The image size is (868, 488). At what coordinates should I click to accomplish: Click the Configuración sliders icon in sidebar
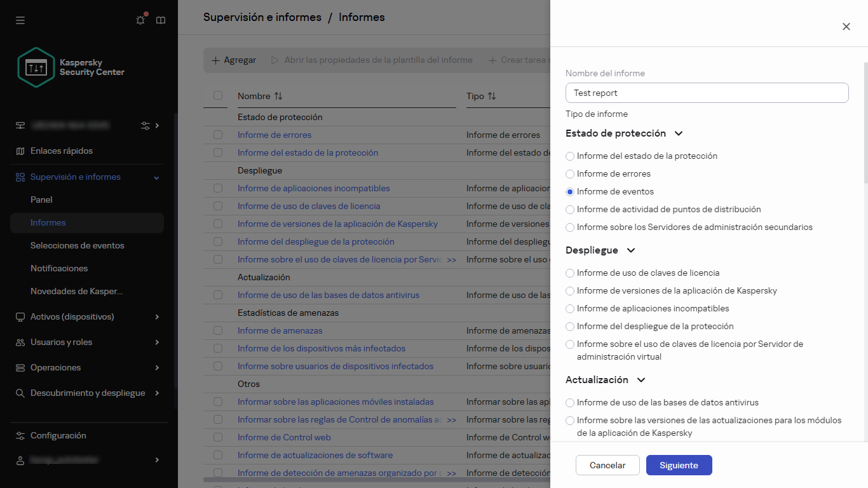pos(20,436)
